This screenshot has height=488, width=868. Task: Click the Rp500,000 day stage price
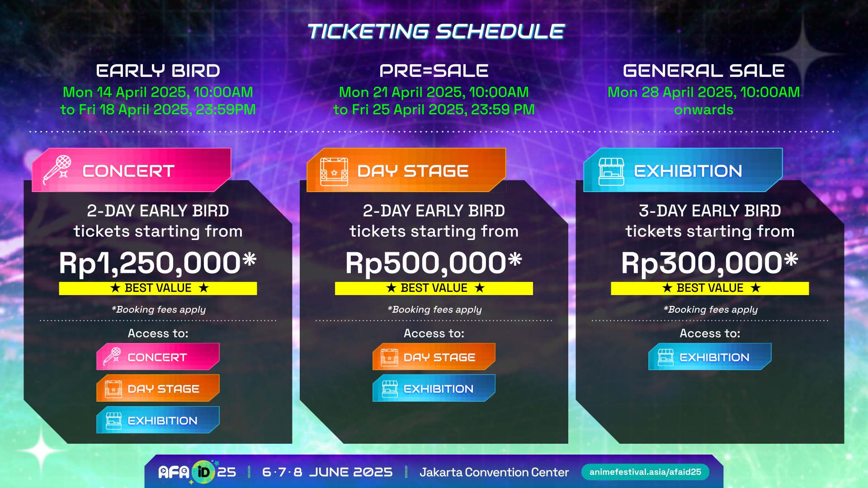tap(434, 263)
